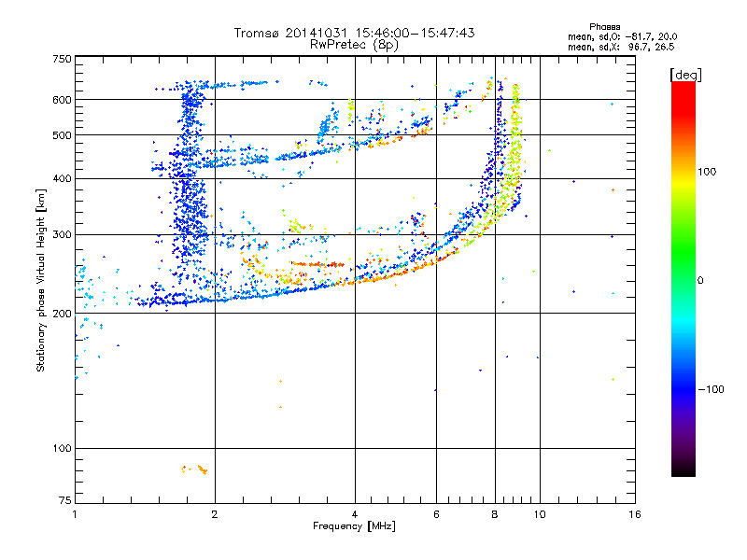
Task: Click the subtitle "RwPretec (8p)"
Action: (x=355, y=45)
